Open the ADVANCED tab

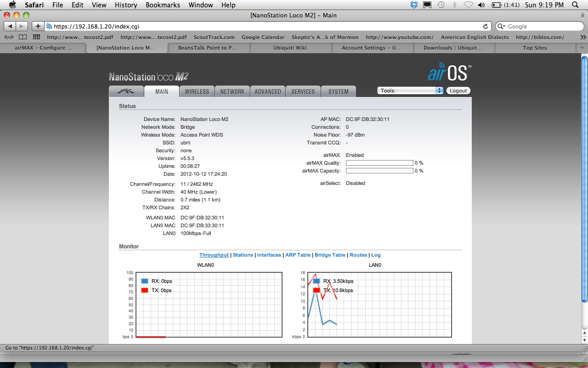(x=268, y=91)
